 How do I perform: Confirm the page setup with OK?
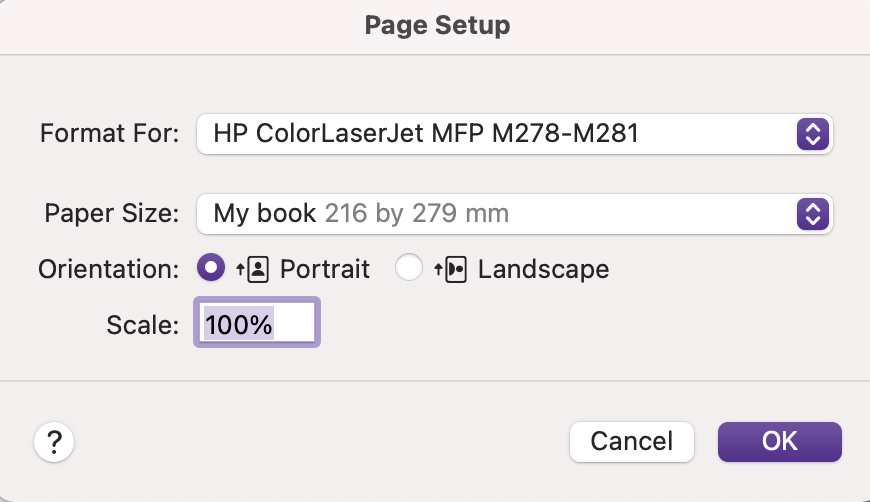[779, 441]
